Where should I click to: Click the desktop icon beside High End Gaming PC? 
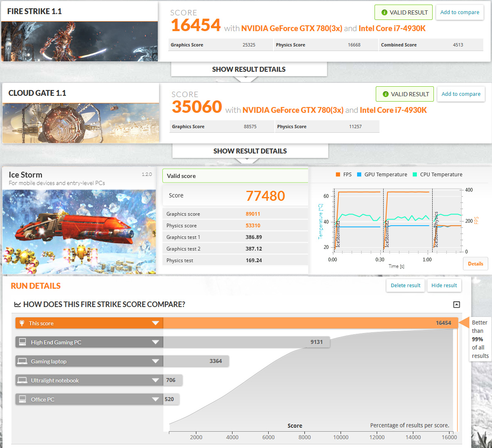[22, 342]
